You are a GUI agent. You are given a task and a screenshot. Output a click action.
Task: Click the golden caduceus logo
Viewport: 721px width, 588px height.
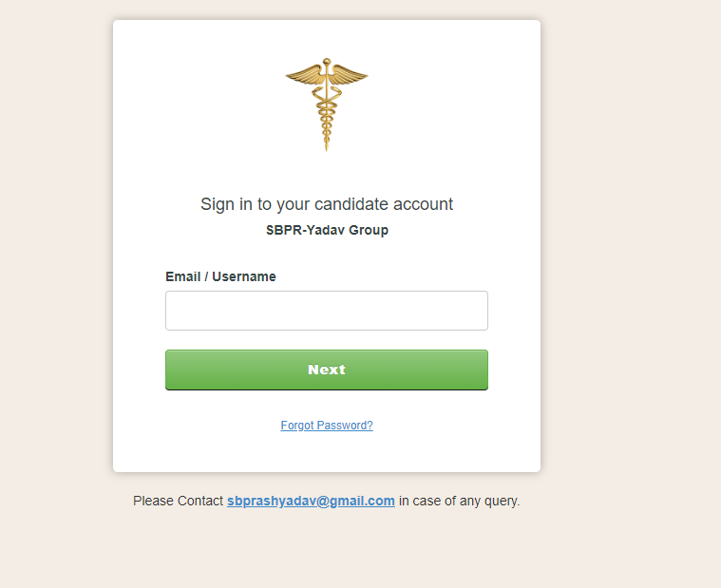[326, 102]
